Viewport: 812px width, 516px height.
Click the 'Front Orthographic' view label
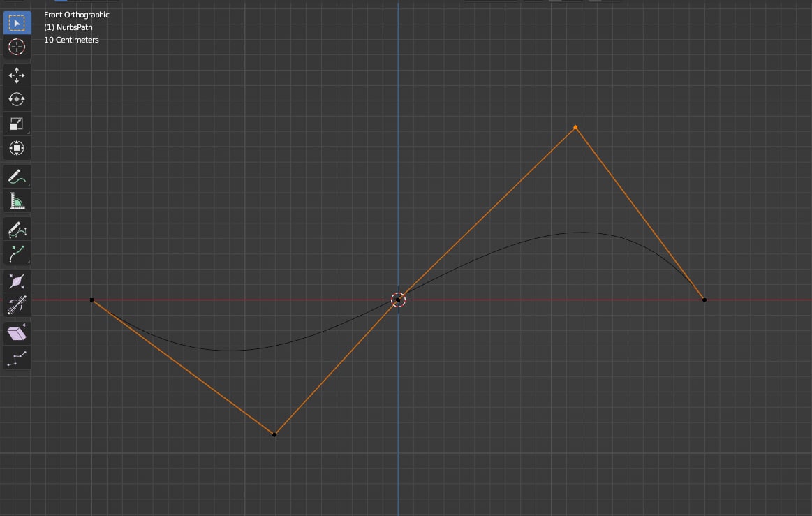tap(77, 15)
